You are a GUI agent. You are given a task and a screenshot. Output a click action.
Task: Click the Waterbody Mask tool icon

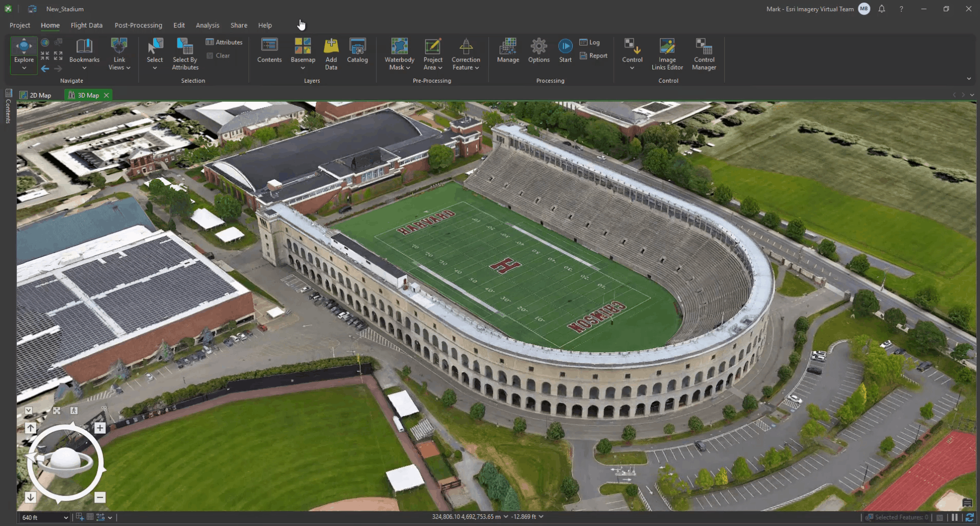point(399,46)
